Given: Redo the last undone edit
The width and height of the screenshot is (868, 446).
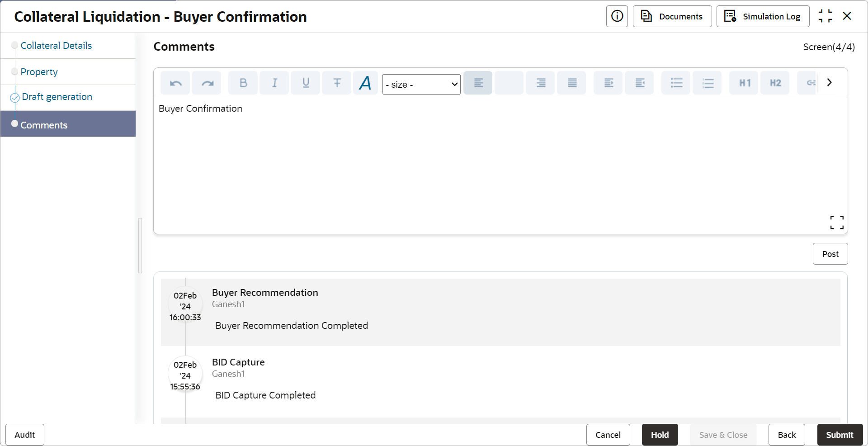Looking at the screenshot, I should pyautogui.click(x=207, y=83).
